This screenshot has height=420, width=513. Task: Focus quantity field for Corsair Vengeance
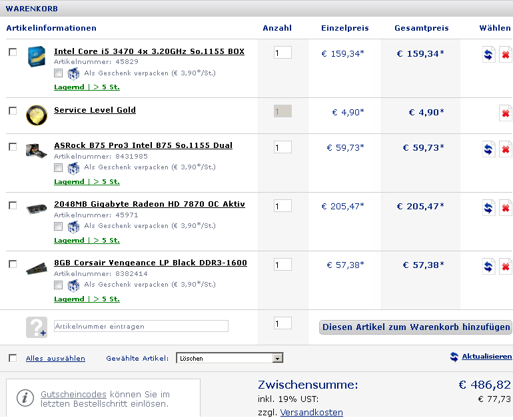coord(282,265)
